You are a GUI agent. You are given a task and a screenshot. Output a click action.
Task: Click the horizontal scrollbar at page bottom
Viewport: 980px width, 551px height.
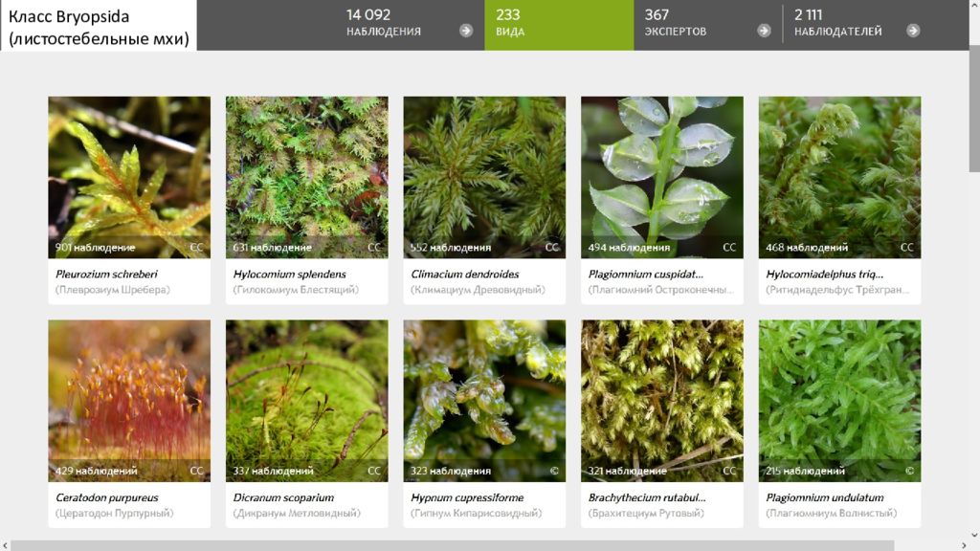tap(453, 545)
